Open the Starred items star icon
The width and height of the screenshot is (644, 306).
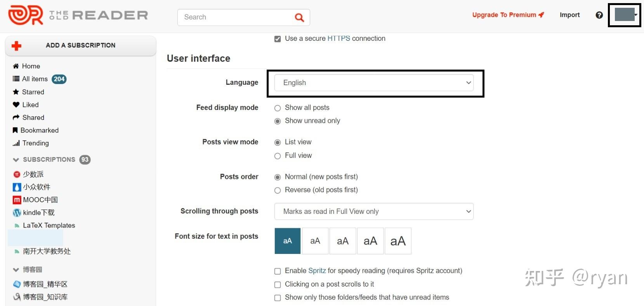16,92
